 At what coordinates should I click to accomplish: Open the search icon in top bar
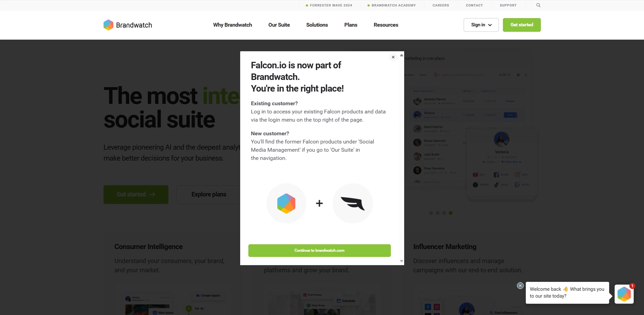click(538, 5)
